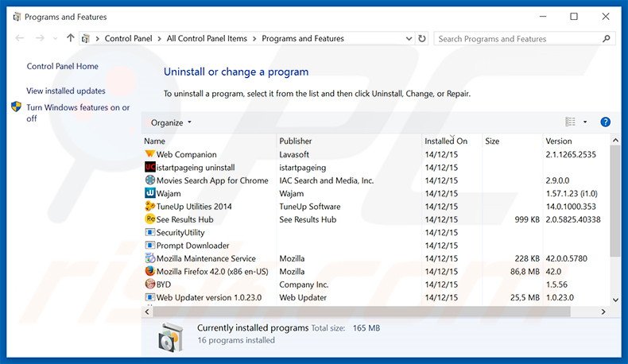Click the BYD program icon
This screenshot has height=364, width=628.
coord(149,284)
